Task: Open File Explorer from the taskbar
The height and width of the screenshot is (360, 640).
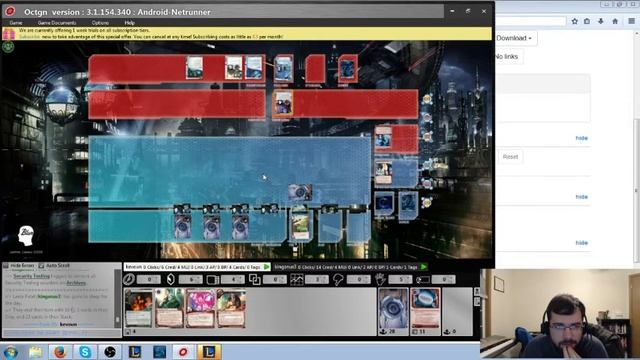Action: click(x=36, y=352)
